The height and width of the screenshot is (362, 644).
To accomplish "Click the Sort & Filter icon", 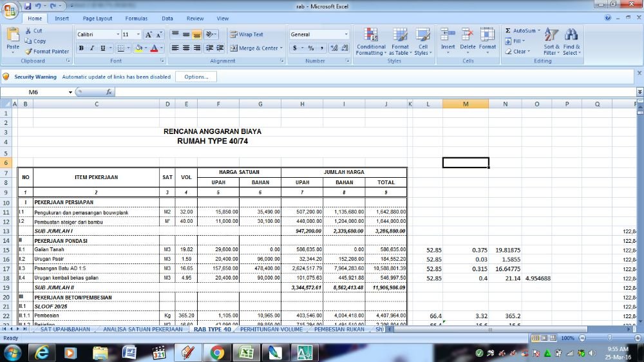I will pyautogui.click(x=552, y=42).
